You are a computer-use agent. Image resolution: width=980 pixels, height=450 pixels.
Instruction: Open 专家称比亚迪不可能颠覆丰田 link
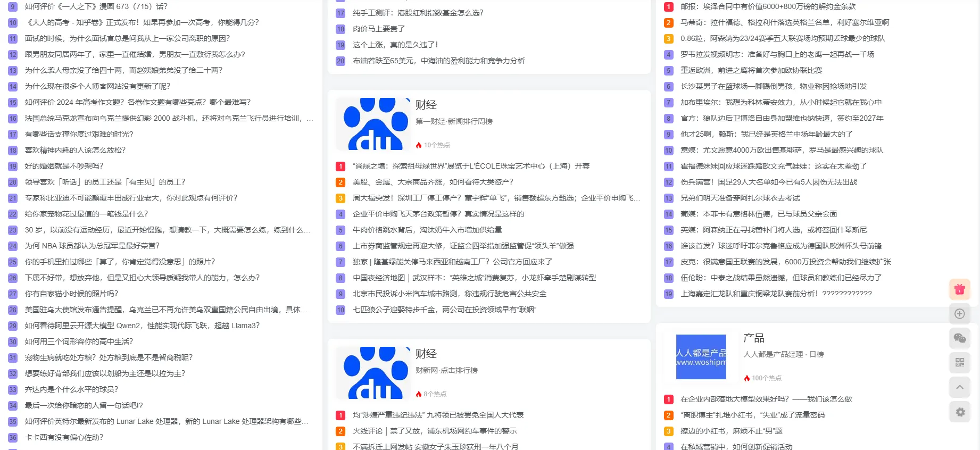[x=131, y=198]
